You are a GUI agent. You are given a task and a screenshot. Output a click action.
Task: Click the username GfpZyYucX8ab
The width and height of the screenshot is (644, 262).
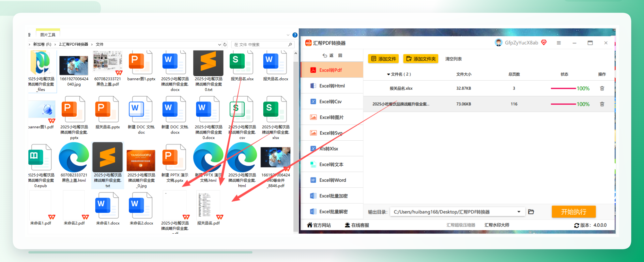[521, 43]
